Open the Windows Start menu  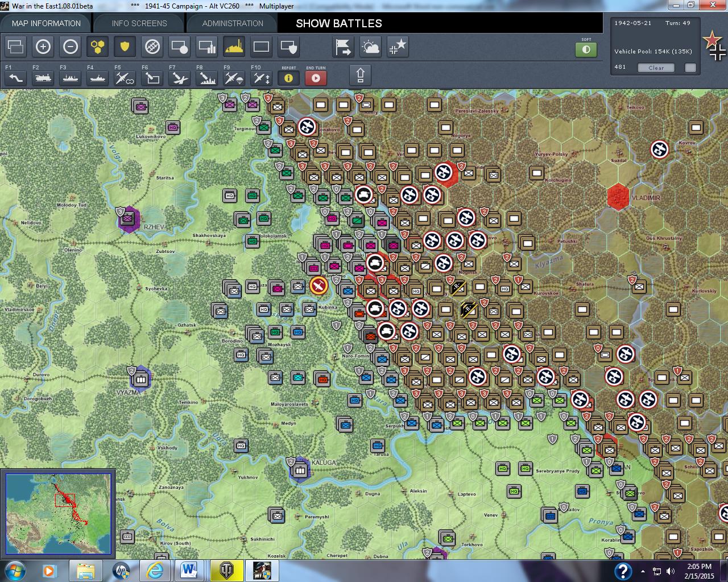(x=15, y=571)
